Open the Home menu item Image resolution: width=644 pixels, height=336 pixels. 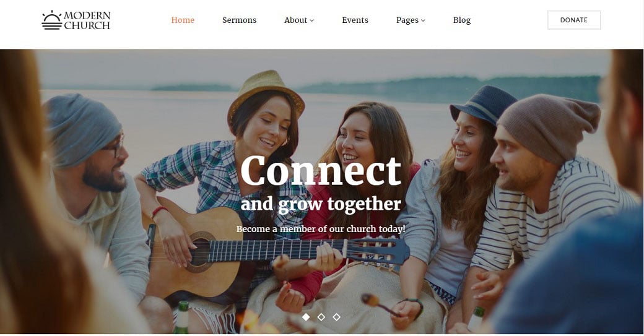tap(183, 20)
